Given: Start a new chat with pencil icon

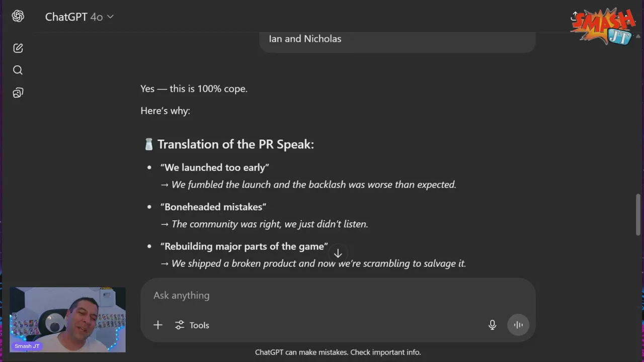Looking at the screenshot, I should tap(18, 48).
